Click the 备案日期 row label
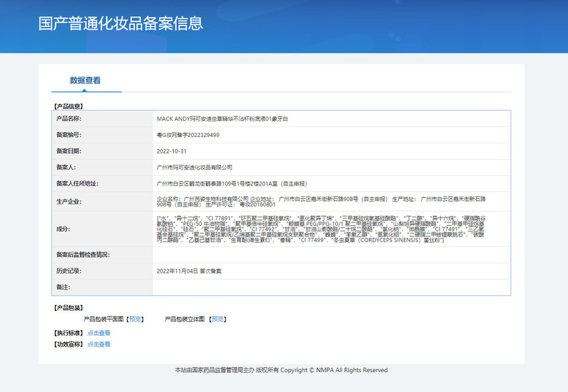The height and width of the screenshot is (392, 568). click(x=69, y=151)
